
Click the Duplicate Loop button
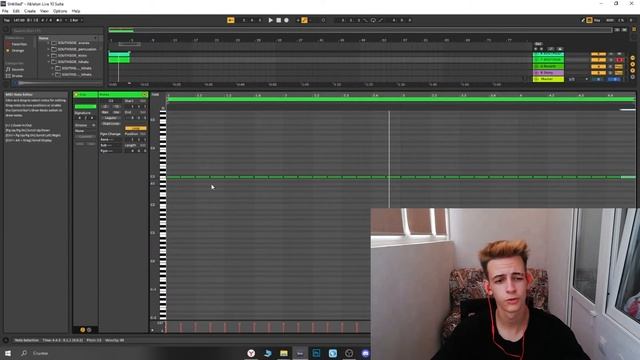pos(111,124)
